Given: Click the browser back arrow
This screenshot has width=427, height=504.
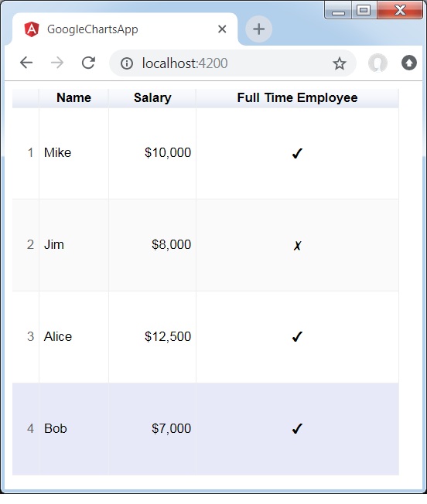Looking at the screenshot, I should pos(26,63).
